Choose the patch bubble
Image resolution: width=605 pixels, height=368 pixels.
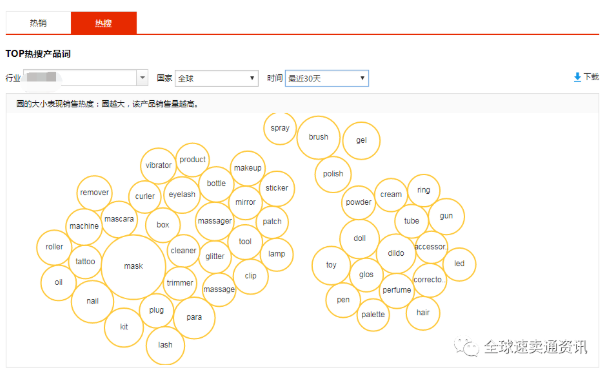[272, 222]
